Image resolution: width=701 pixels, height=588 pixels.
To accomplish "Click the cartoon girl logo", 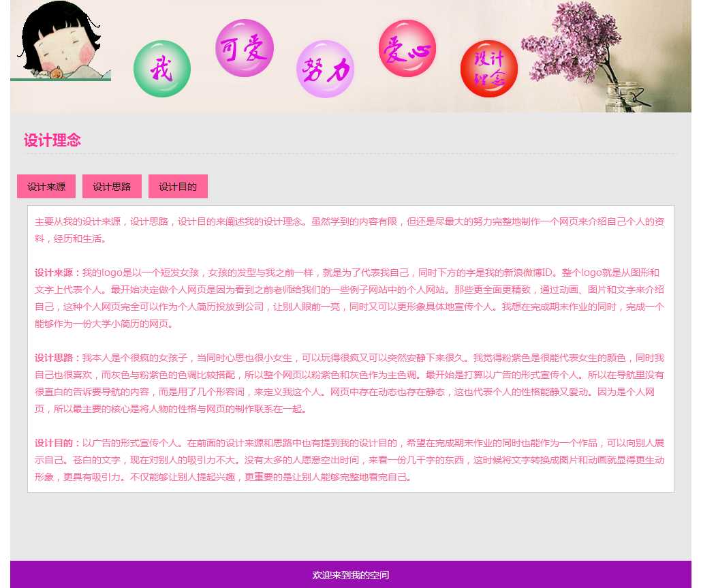I will tap(60, 40).
